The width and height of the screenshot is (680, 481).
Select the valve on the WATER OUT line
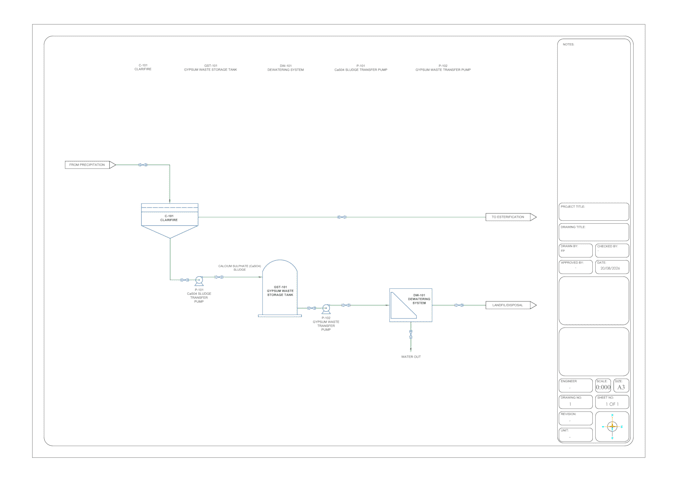point(411,334)
